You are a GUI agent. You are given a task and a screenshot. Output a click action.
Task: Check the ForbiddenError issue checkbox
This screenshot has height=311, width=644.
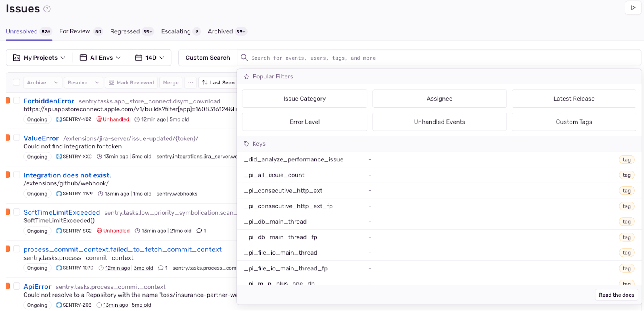(x=17, y=101)
